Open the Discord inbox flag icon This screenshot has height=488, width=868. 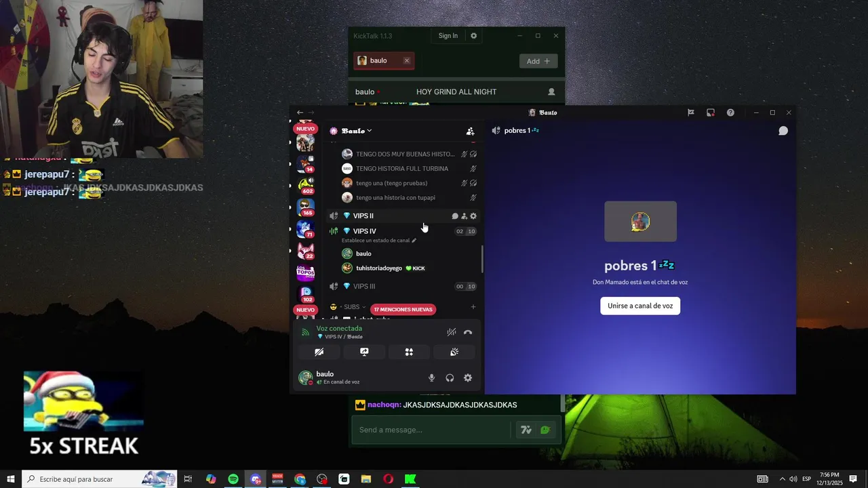point(691,113)
